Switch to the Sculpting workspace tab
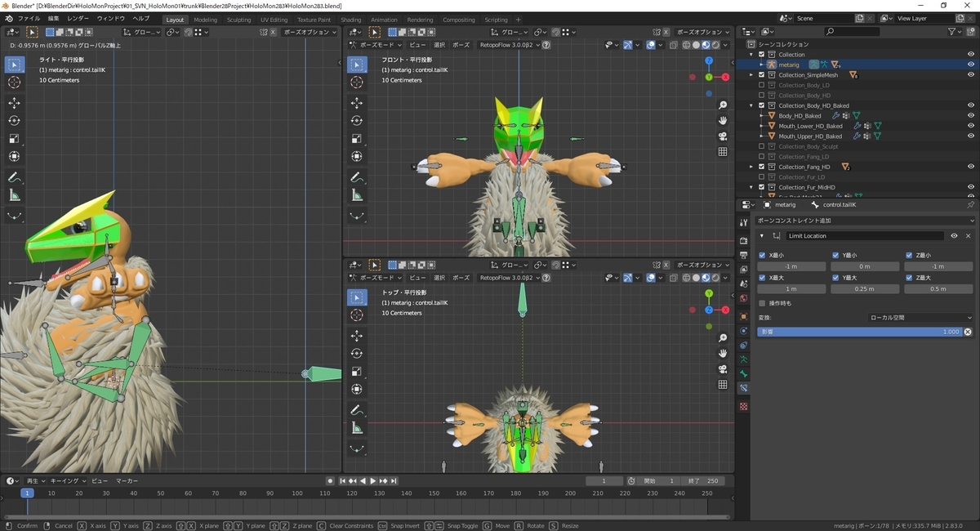Screen dimensions: 980x531 (238, 20)
